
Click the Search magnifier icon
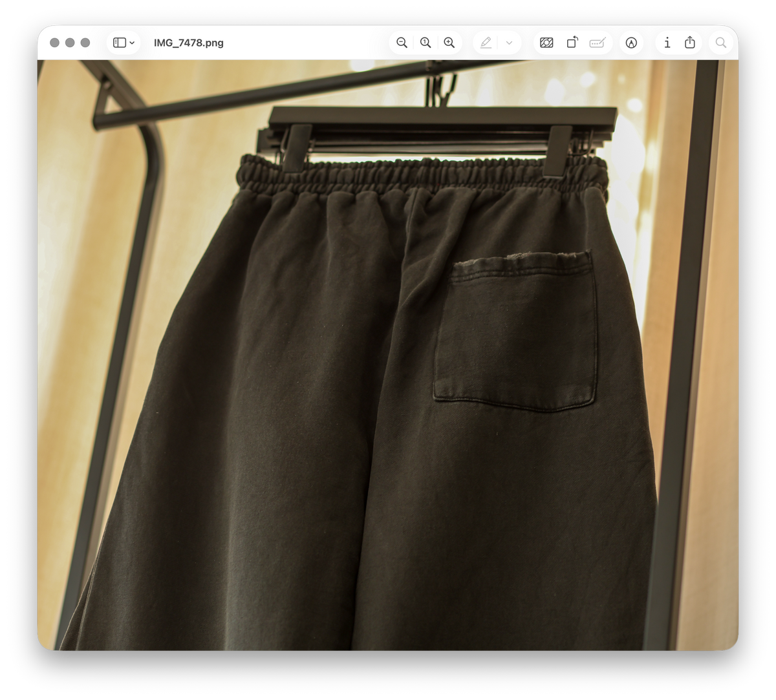(721, 43)
